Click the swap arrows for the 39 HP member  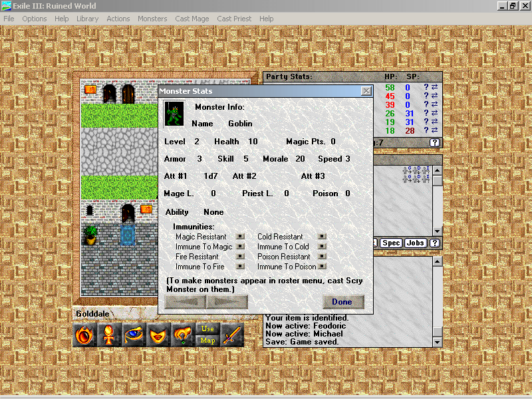click(434, 104)
